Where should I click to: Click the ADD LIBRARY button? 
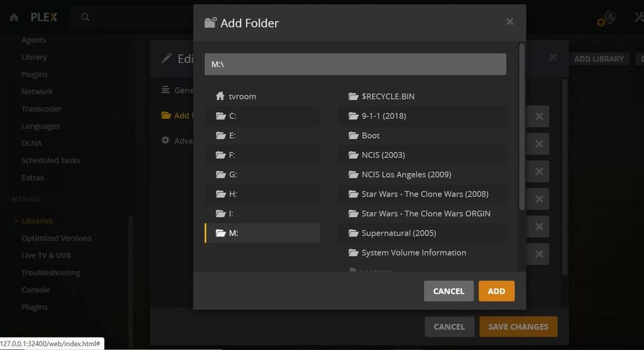click(598, 58)
